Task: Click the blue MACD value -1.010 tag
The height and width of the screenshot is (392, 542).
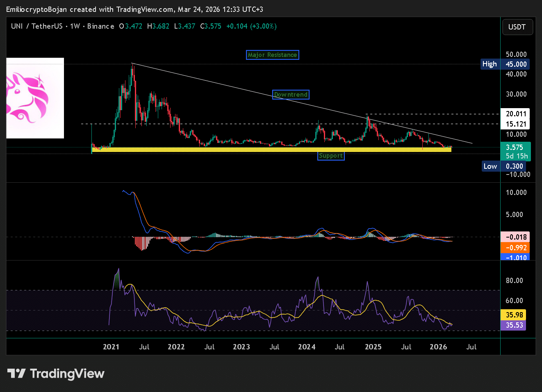Action: click(x=516, y=257)
